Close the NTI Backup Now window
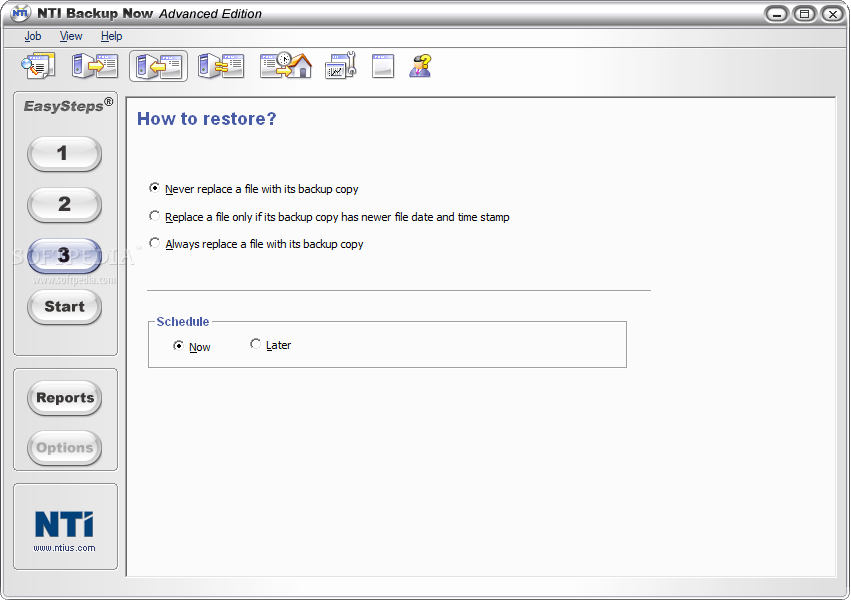 click(x=833, y=14)
